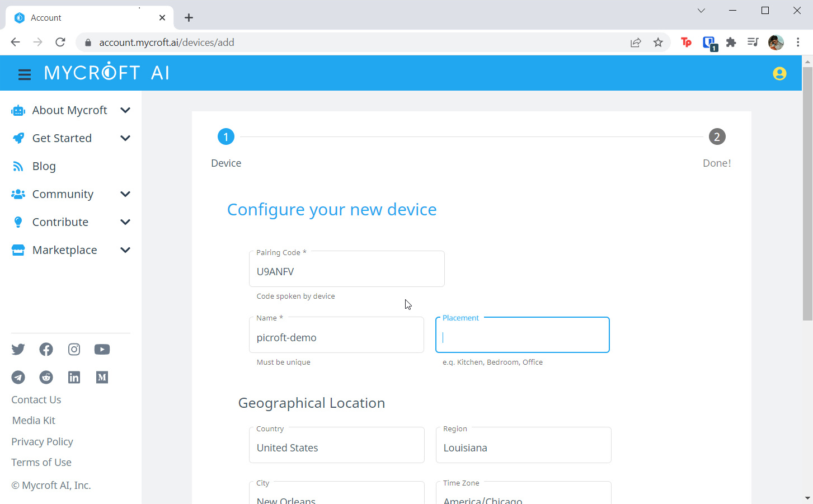The height and width of the screenshot is (504, 813).
Task: Expand the Marketplace chevron
Action: click(x=125, y=250)
